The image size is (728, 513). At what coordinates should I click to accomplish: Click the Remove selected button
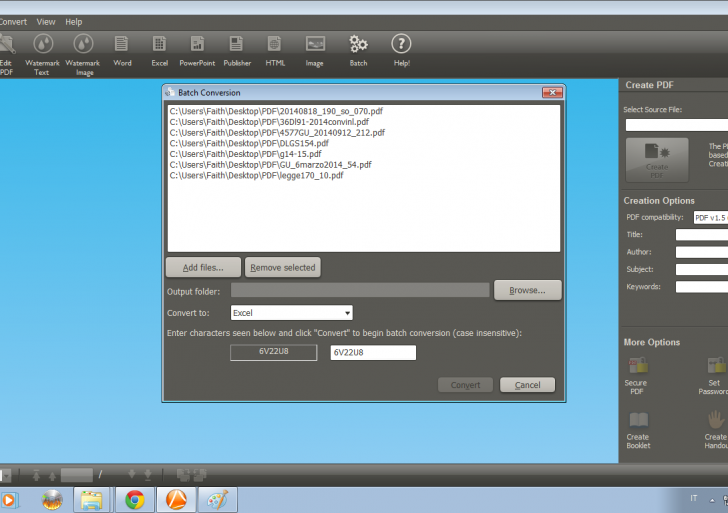click(x=283, y=267)
